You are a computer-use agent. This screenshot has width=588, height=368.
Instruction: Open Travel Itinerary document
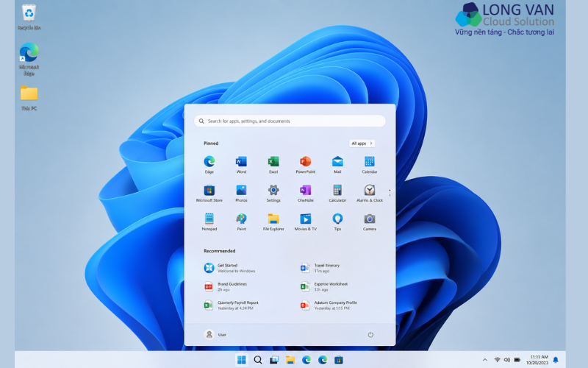[x=320, y=268]
